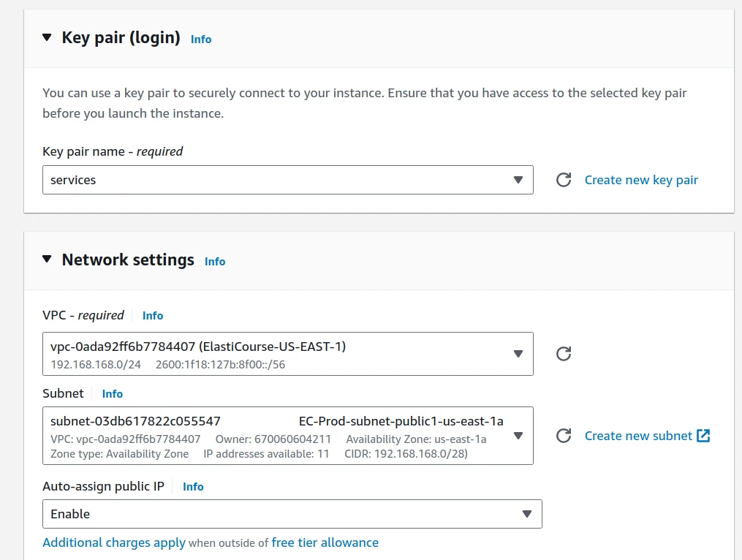Viewport: 742px width, 560px height.
Task: Open Info link beside Auto-assign public IP
Action: point(193,487)
